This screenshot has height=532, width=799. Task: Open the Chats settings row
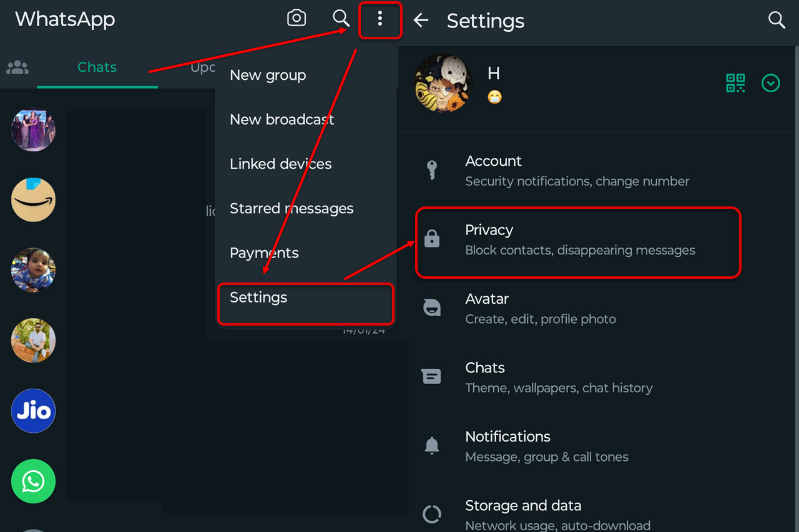click(x=559, y=377)
